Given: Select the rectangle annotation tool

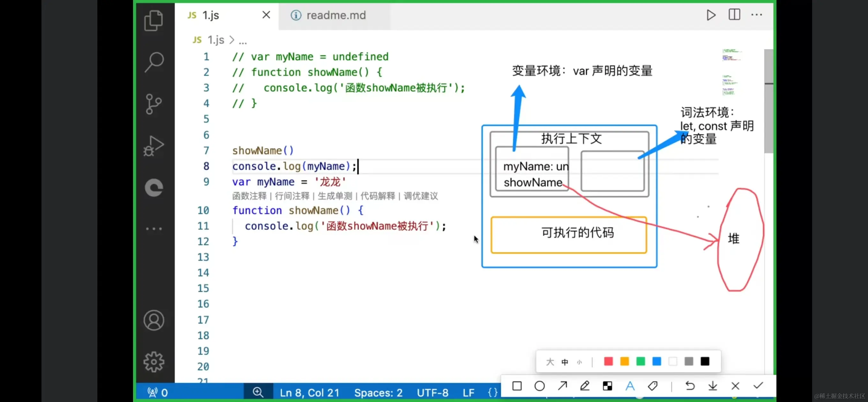Looking at the screenshot, I should point(517,386).
